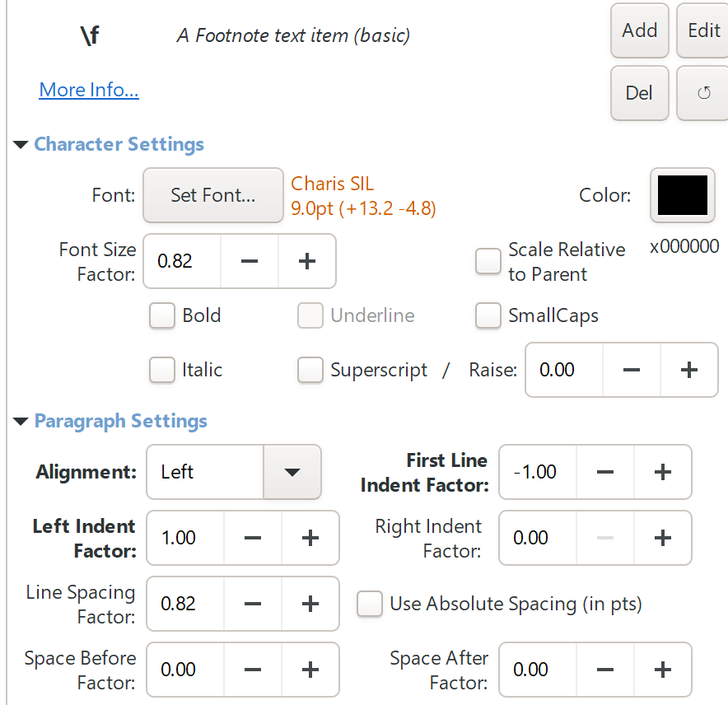This screenshot has height=705, width=728.
Task: Enable Bold formatting for footnote text
Action: 162,315
